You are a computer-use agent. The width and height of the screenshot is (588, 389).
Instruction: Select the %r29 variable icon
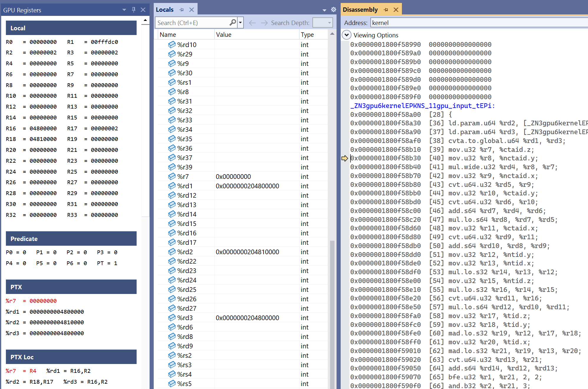(x=172, y=54)
